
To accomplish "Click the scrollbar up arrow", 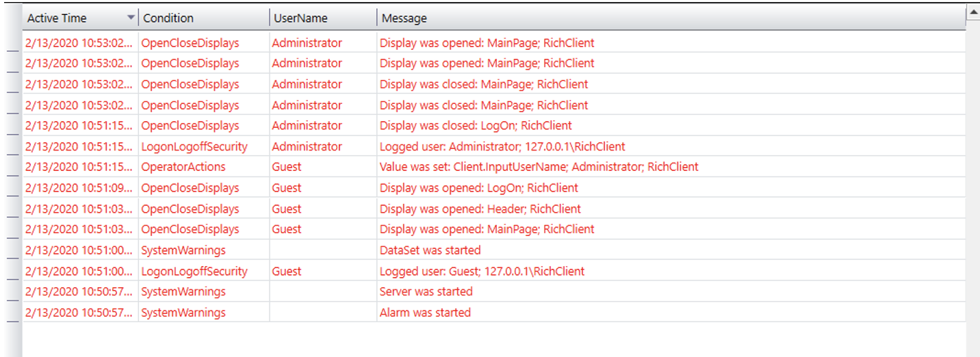I will coord(972,12).
